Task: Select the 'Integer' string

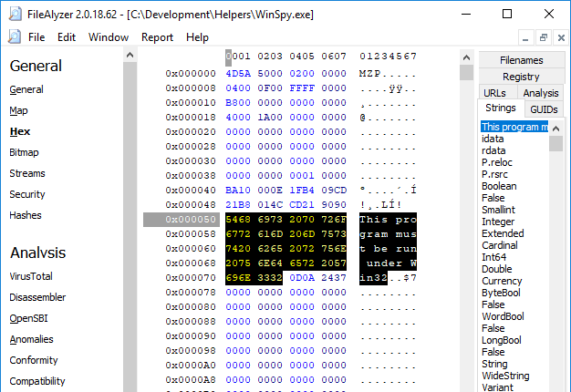Action: [x=498, y=222]
